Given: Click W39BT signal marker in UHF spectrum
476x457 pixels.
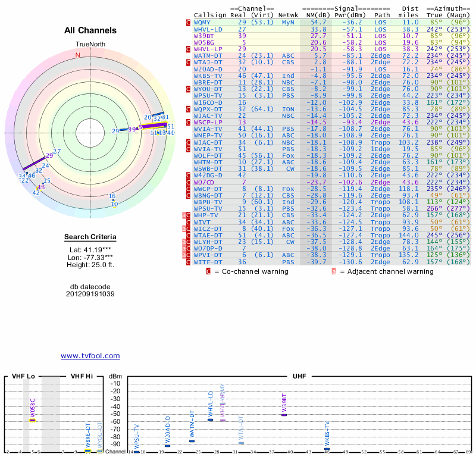Looking at the screenshot, I should click(x=284, y=414).
